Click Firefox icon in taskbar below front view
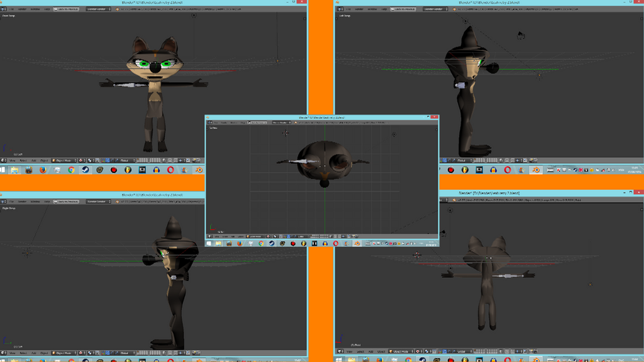This screenshot has height=362, width=644. pyautogui.click(x=43, y=170)
